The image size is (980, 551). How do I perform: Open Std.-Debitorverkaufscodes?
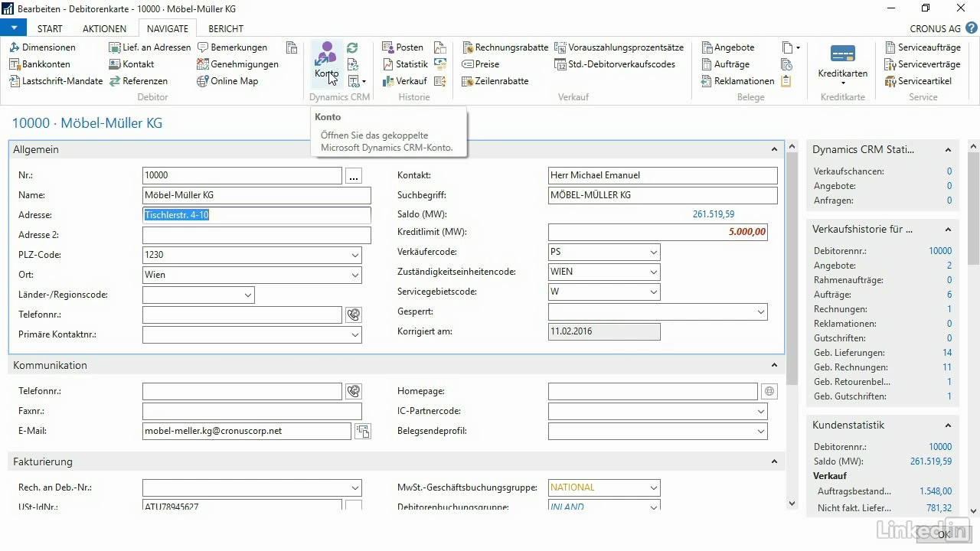(x=615, y=64)
